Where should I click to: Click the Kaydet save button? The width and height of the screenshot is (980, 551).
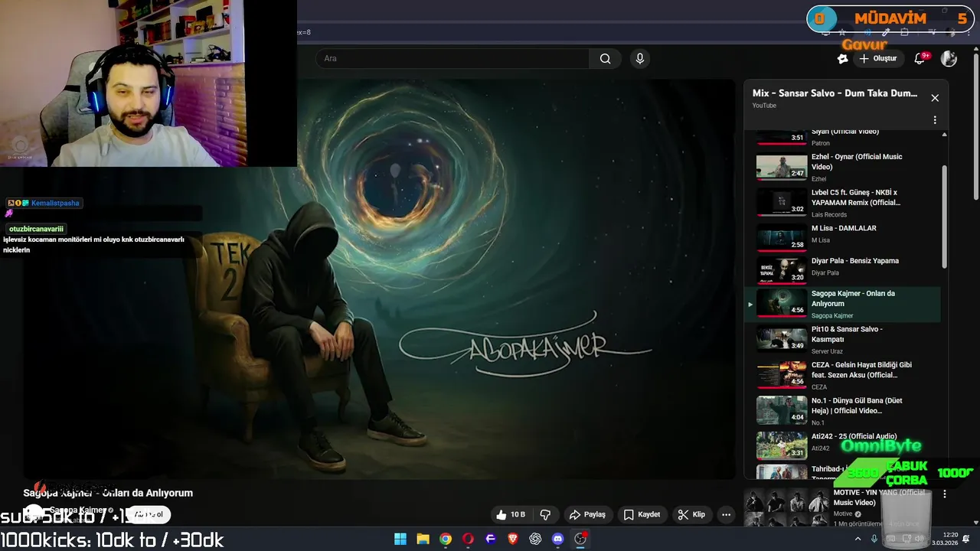click(642, 514)
